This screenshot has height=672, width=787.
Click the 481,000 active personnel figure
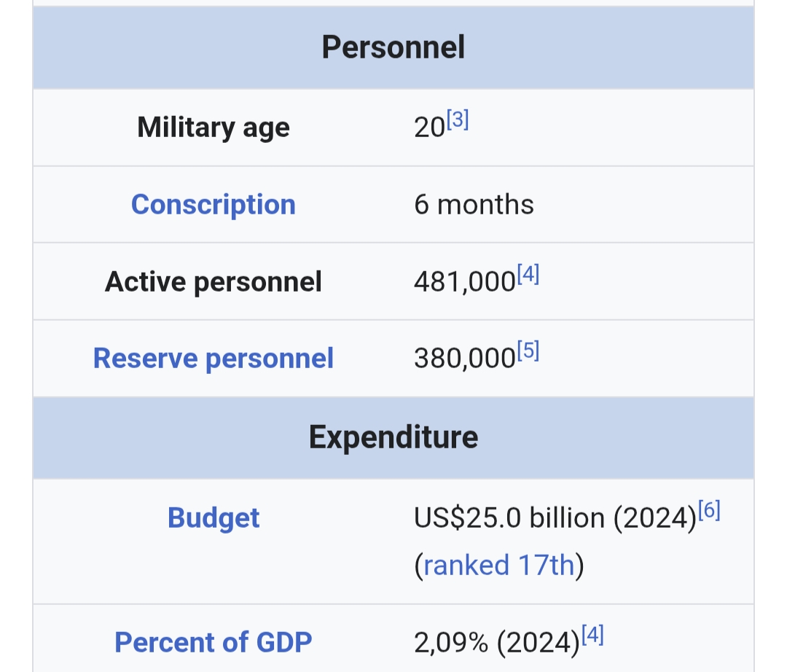pyautogui.click(x=464, y=283)
